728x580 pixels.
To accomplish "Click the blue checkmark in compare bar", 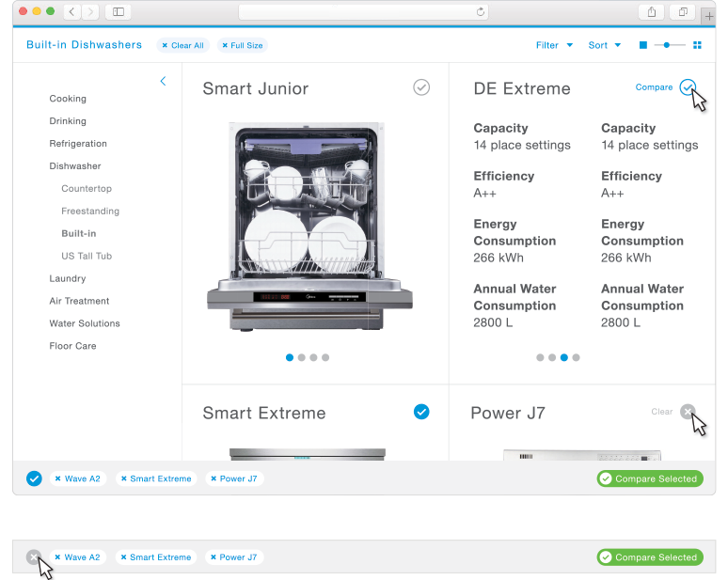I will coord(34,478).
